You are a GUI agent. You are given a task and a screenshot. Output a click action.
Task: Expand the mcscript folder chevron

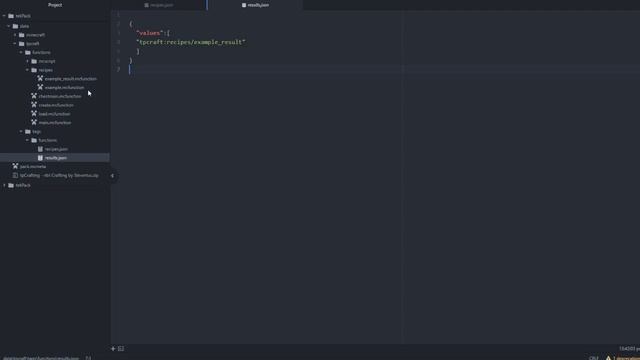point(27,61)
